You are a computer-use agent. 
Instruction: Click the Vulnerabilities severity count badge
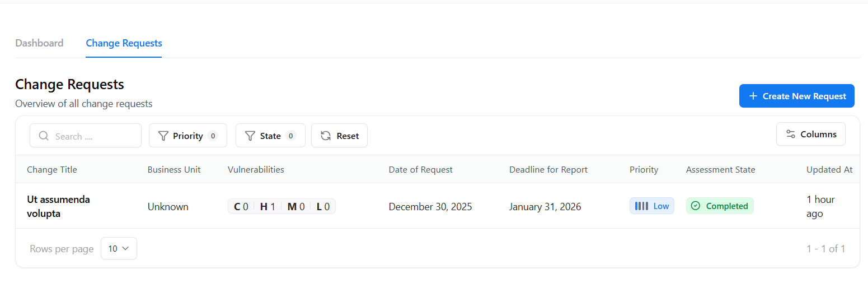281,207
